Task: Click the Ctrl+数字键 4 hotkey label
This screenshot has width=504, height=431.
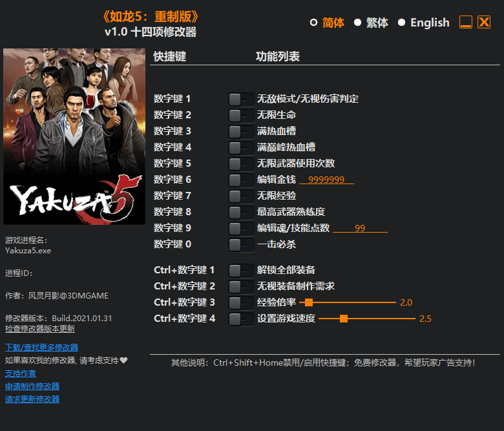Action: click(x=185, y=319)
